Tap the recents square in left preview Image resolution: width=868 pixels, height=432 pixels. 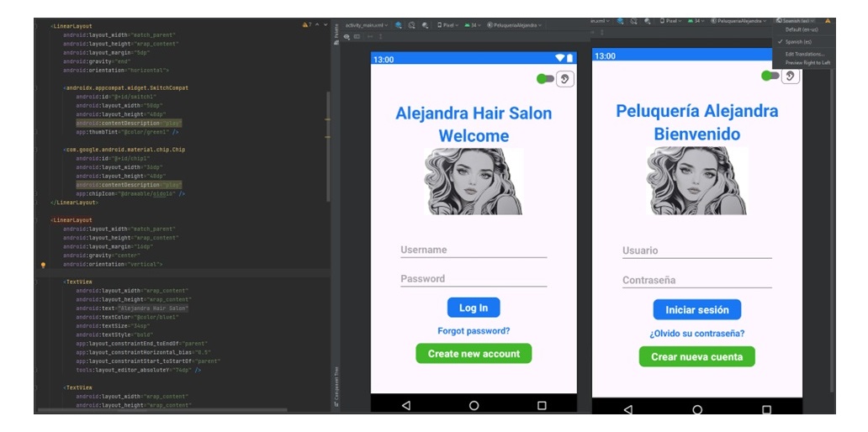pyautogui.click(x=542, y=405)
